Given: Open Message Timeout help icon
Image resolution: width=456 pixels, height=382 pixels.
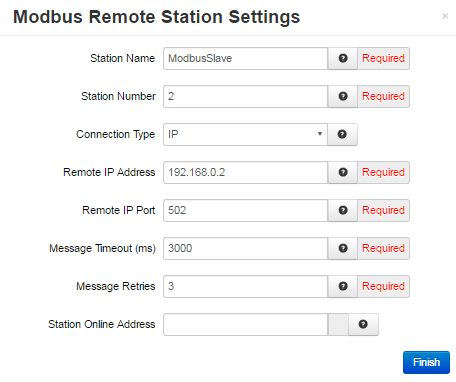Looking at the screenshot, I should [343, 248].
